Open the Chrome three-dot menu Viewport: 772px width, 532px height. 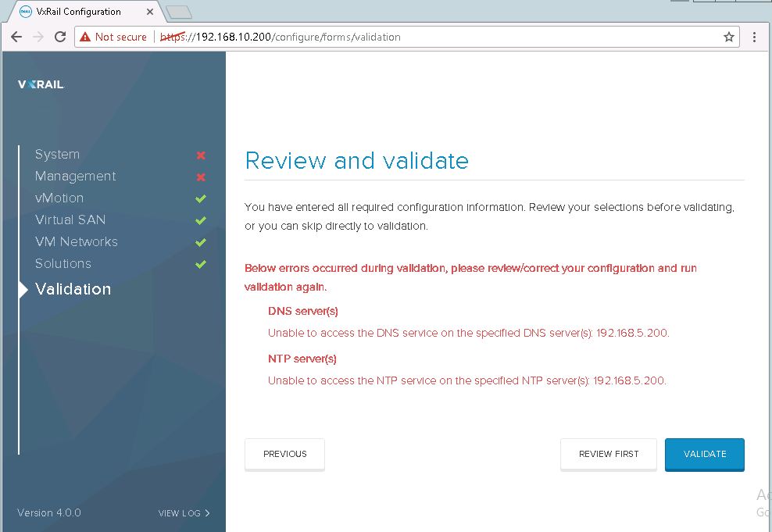[754, 37]
